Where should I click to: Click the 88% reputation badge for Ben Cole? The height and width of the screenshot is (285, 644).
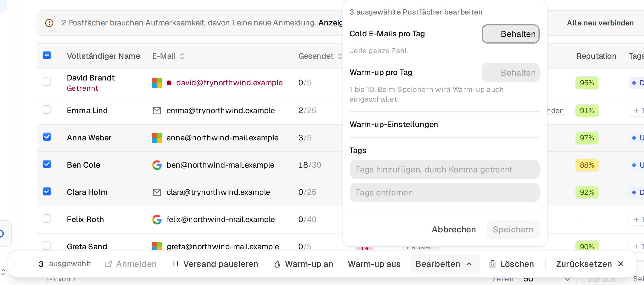[587, 165]
